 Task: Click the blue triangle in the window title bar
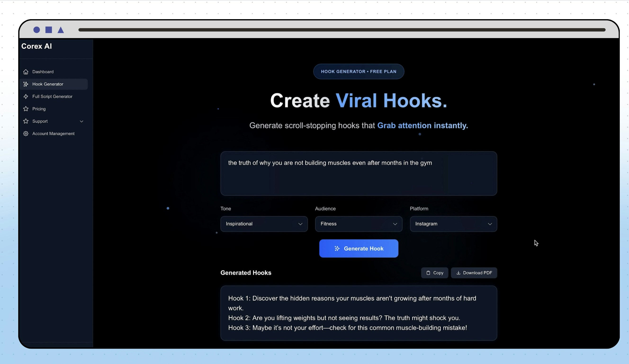pos(61,30)
